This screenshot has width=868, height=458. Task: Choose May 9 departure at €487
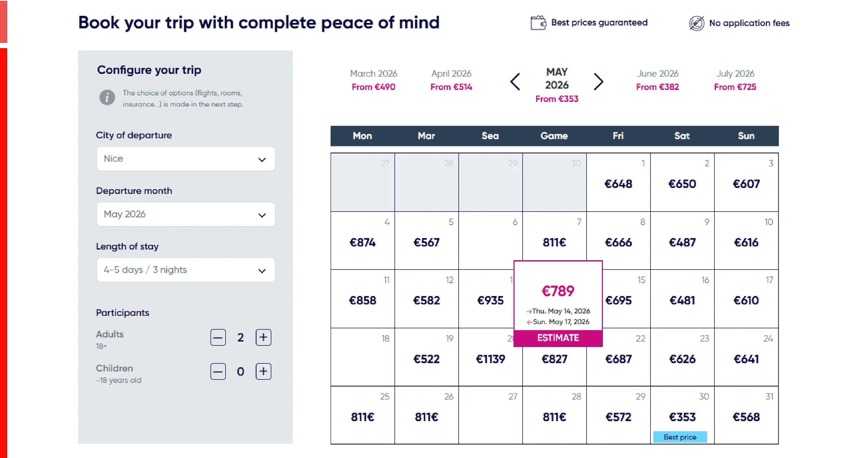click(682, 242)
